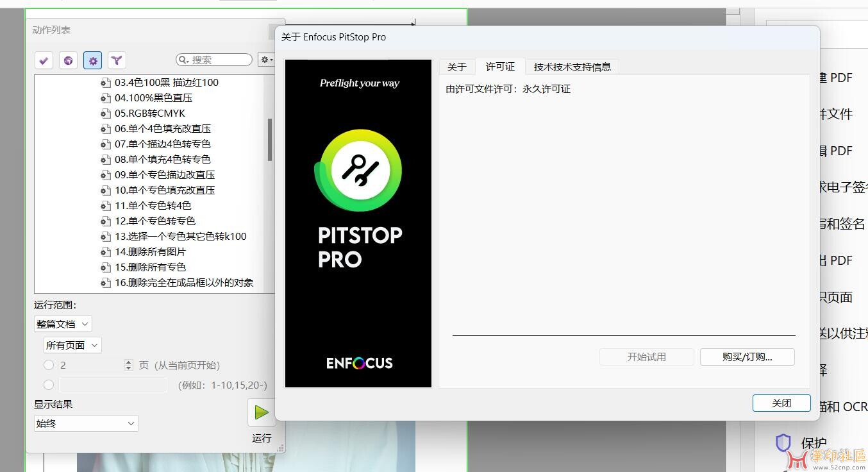
Task: Click the 购买/订购... button
Action: tap(747, 357)
